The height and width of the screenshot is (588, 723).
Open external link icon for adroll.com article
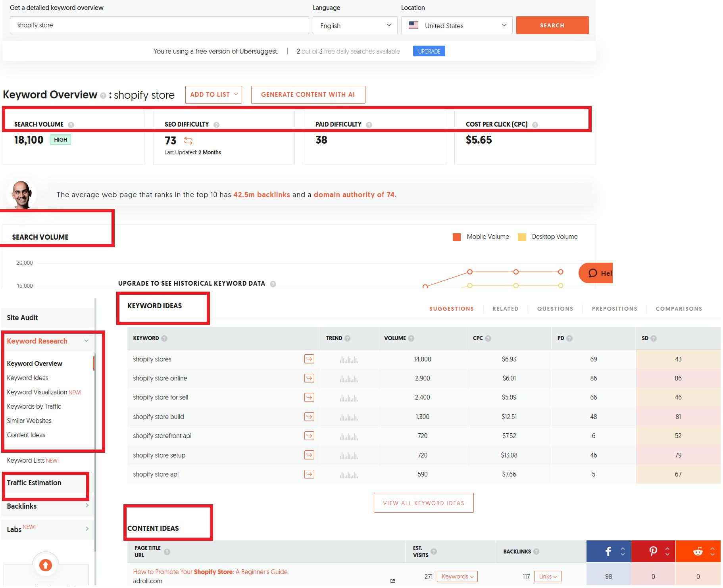[392, 581]
